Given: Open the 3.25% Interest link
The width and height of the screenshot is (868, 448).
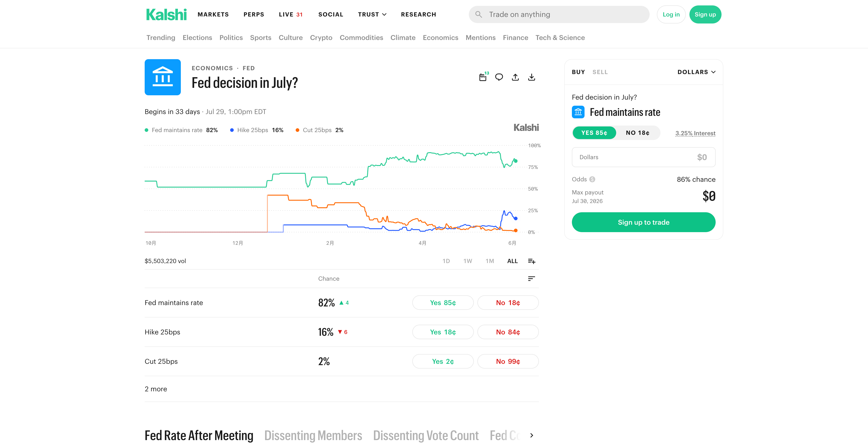Looking at the screenshot, I should pos(695,133).
